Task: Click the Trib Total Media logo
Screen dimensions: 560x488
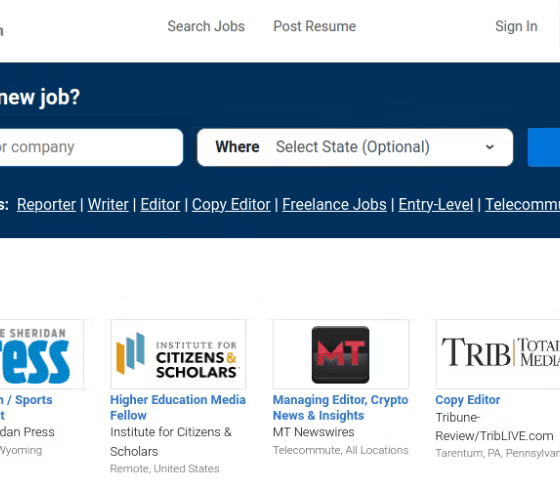Action: (498, 354)
